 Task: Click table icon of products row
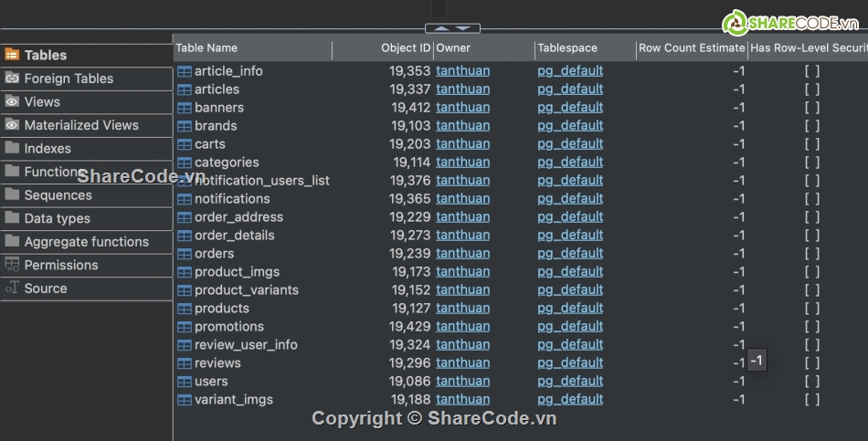[185, 309]
